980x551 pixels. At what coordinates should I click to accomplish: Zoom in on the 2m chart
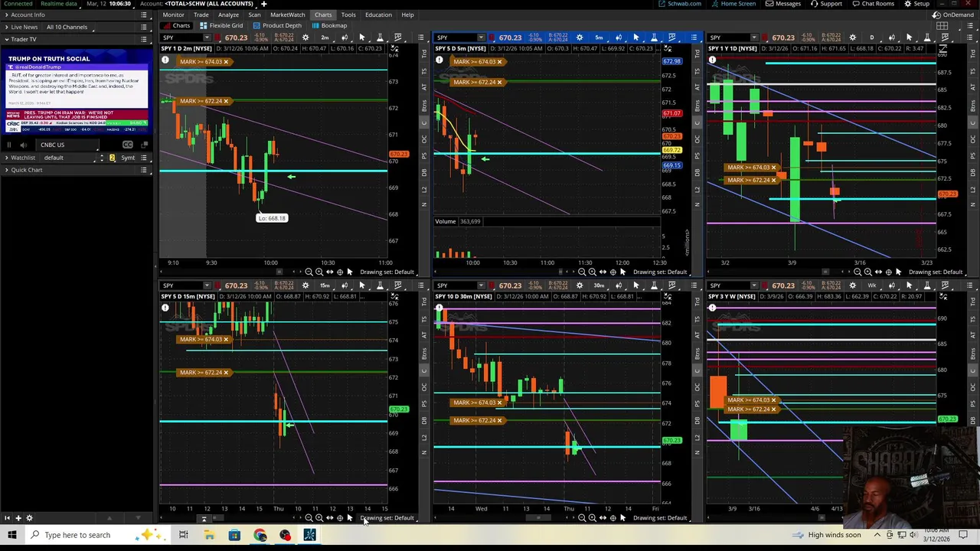319,272
